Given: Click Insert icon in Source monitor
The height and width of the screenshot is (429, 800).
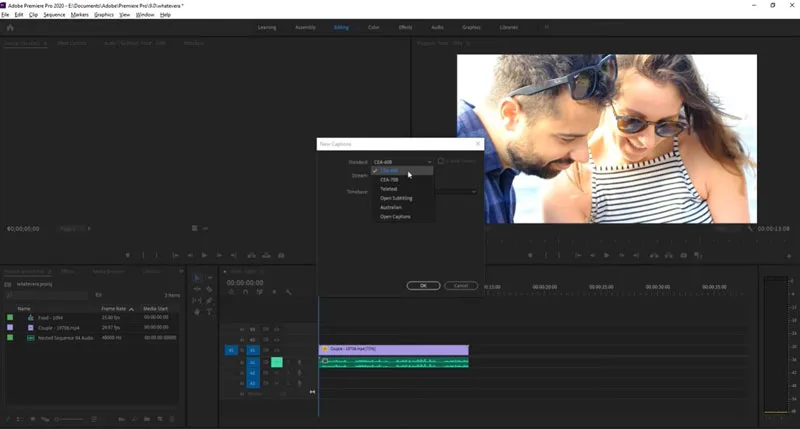Looking at the screenshot, I should [x=252, y=255].
